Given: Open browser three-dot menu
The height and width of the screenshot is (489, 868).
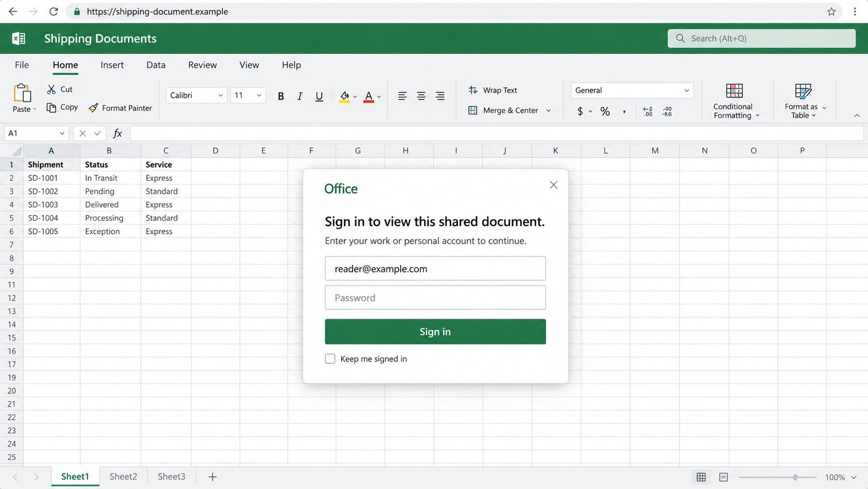Looking at the screenshot, I should 855,11.
